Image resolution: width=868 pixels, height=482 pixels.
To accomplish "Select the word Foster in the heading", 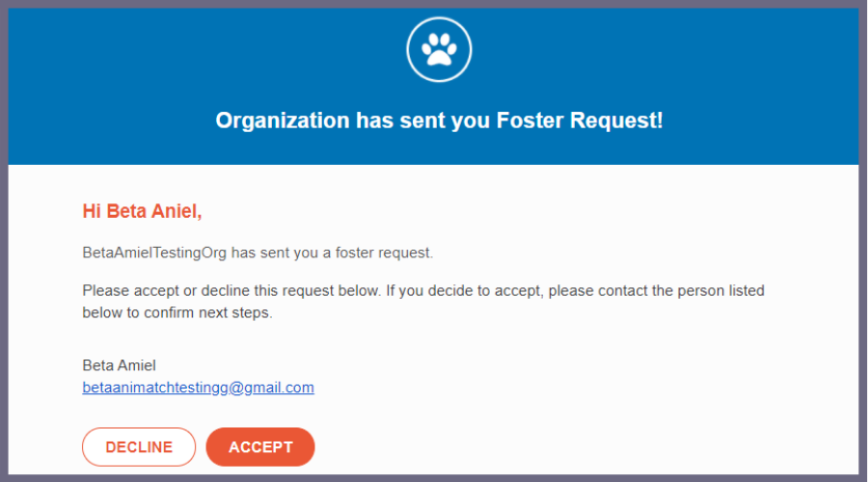I will 529,120.
